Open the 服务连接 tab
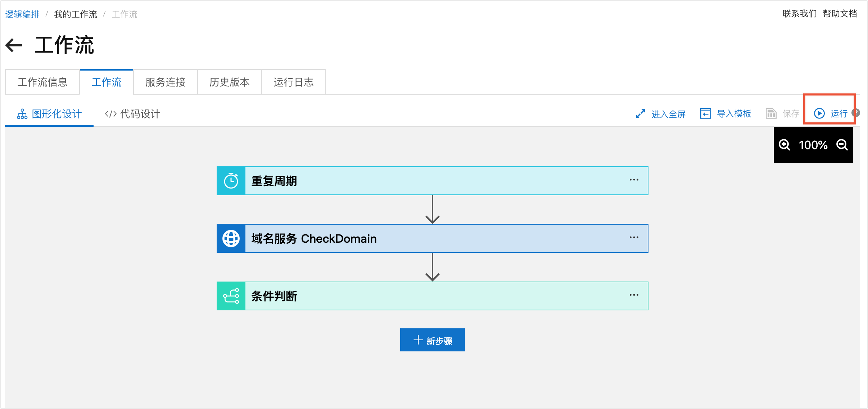This screenshot has height=409, width=868. (x=165, y=82)
